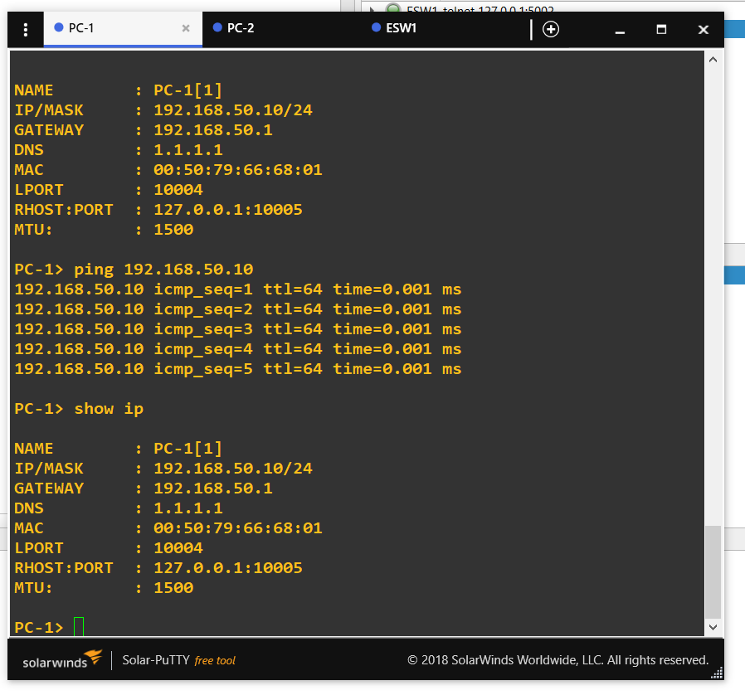Click the solarwinds logo in footer
This screenshot has width=745, height=700.
pyautogui.click(x=61, y=659)
